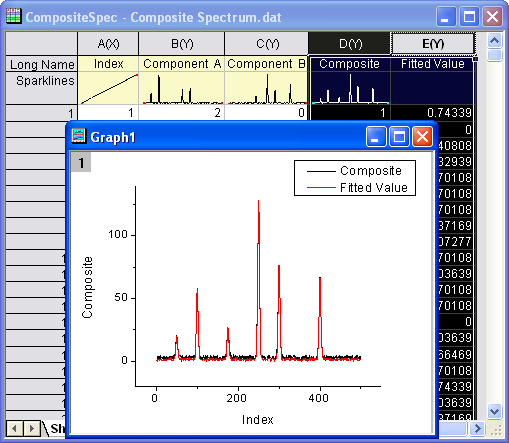Click the Component B sparkline
This screenshot has height=443, width=509.
[266, 88]
